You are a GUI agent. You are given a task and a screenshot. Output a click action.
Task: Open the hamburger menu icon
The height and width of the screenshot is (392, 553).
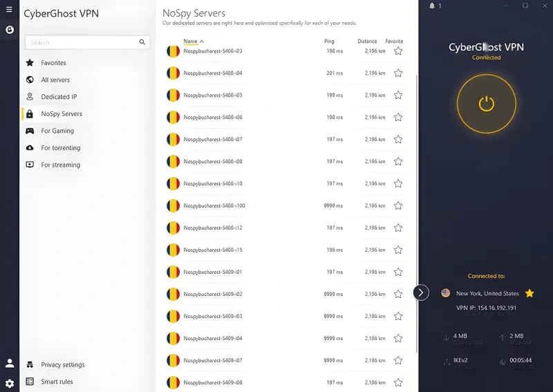pyautogui.click(x=9, y=10)
